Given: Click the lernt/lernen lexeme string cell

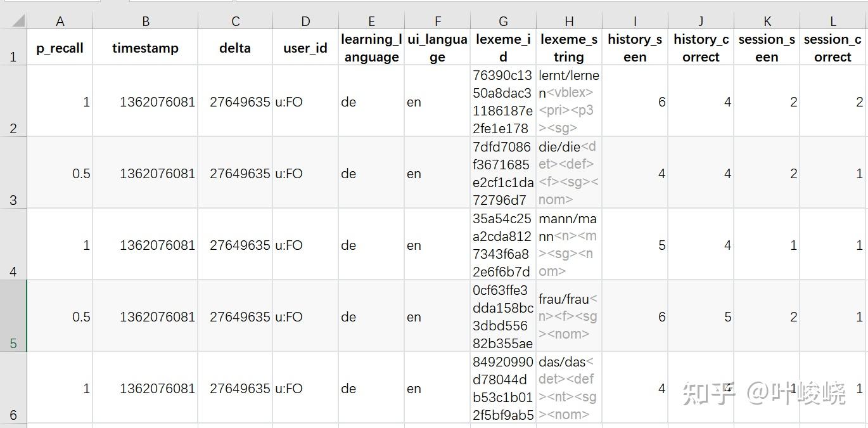Looking at the screenshot, I should coord(569,101).
